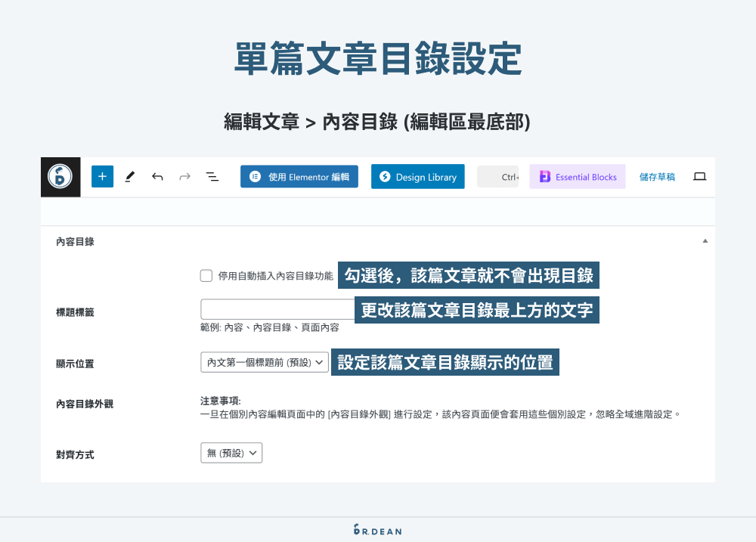Open the block inserter with the plus icon
This screenshot has height=542, width=756.
(x=102, y=176)
